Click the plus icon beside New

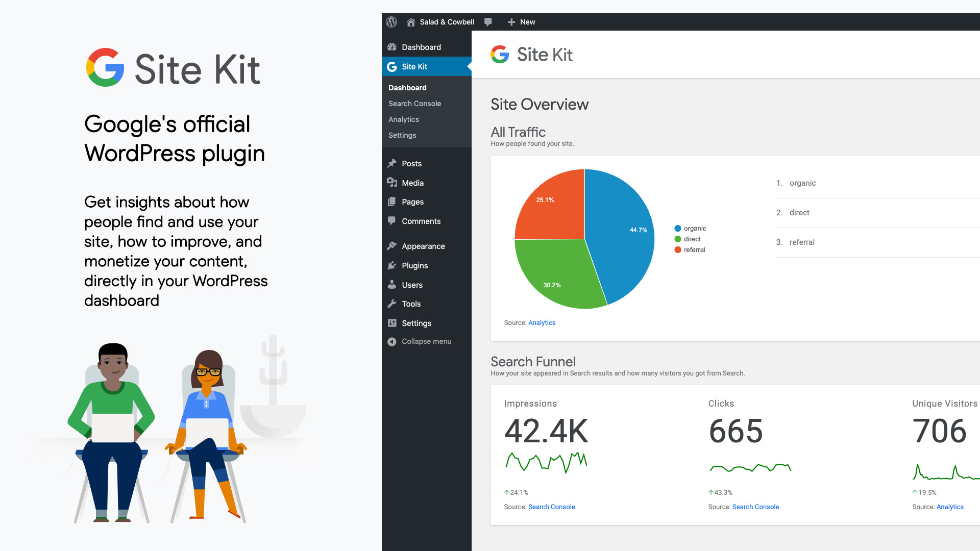coord(511,22)
